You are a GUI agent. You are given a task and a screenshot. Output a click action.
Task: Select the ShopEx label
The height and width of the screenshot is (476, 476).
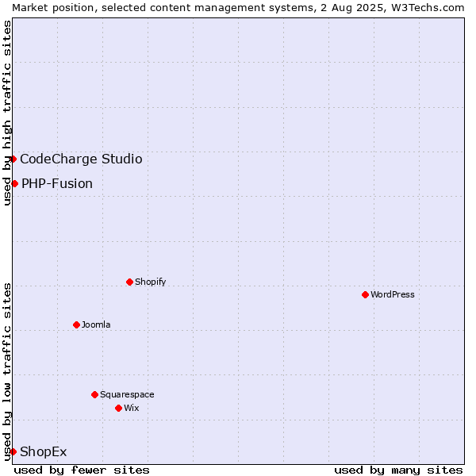pos(43,451)
